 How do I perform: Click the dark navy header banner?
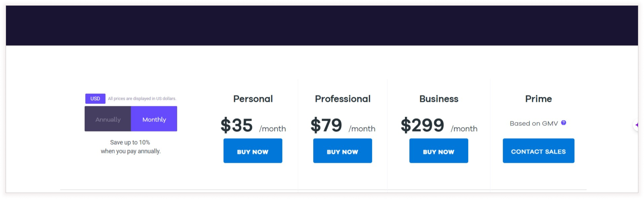pyautogui.click(x=322, y=26)
